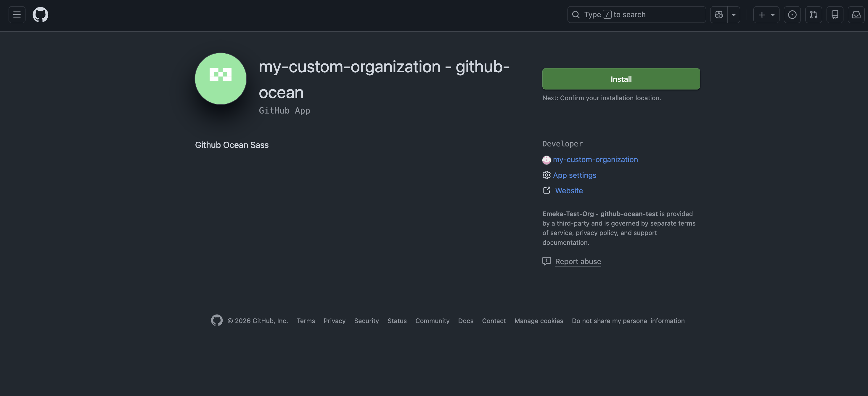Viewport: 868px width, 396px height.
Task: Open the notifications inbox icon
Action: click(x=856, y=15)
